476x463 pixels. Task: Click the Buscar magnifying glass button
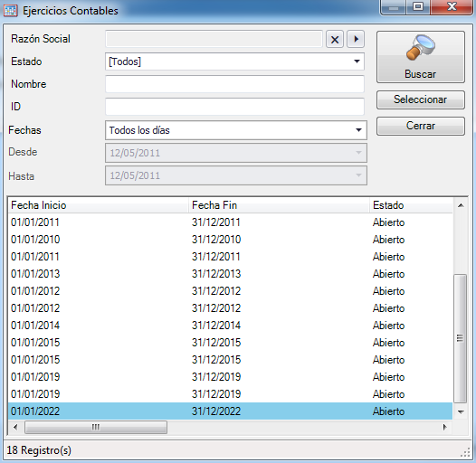click(x=421, y=57)
